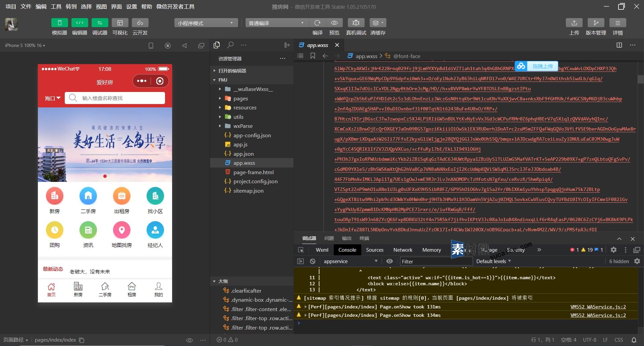
Task: Click @font-face breadcrumb
Action: click(x=406, y=56)
